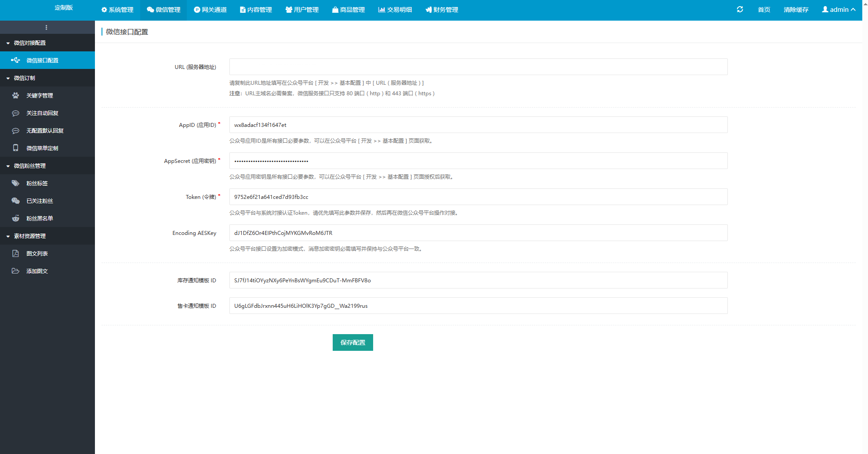Screen dimensions: 868x454
Task: Select the 微信接口配置 sidebar icon
Action: (16, 60)
